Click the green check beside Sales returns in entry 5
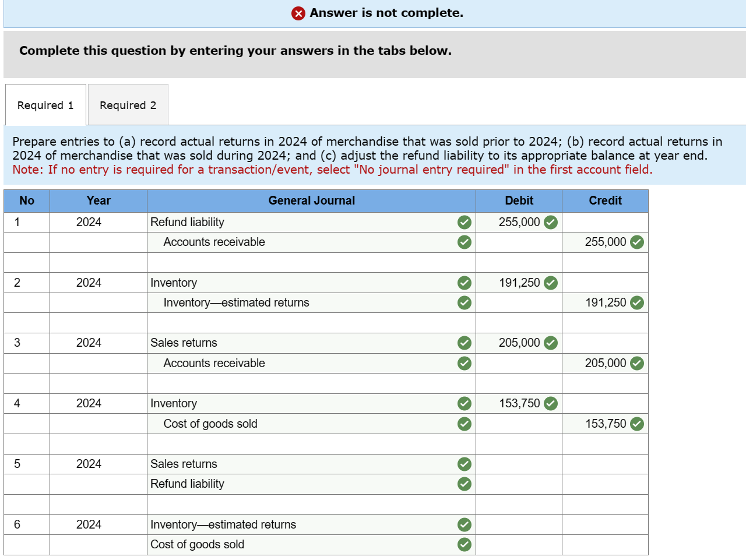The height and width of the screenshot is (560, 746). pyautogui.click(x=465, y=464)
